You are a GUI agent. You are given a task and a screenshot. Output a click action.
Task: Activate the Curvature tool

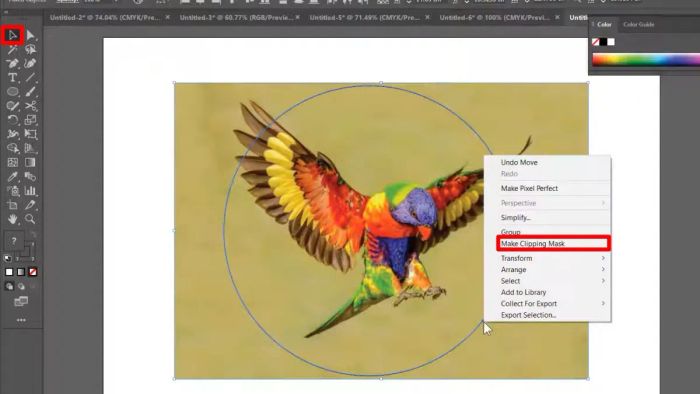pos(30,63)
